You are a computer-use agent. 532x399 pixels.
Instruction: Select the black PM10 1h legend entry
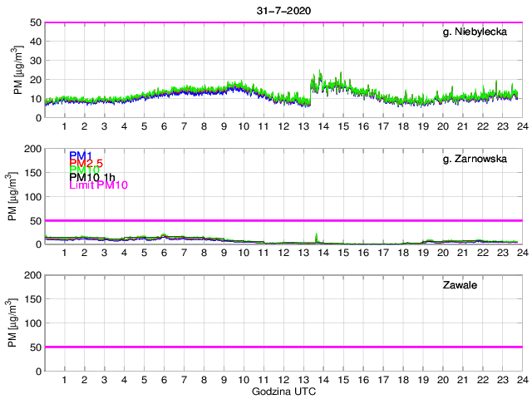93,177
